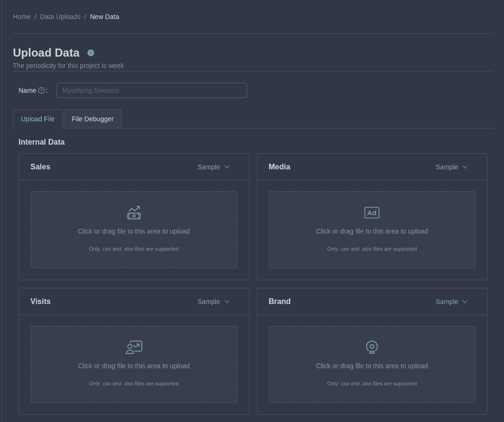Open the Media Sample dropdown
The image size is (504, 422).
451,167
